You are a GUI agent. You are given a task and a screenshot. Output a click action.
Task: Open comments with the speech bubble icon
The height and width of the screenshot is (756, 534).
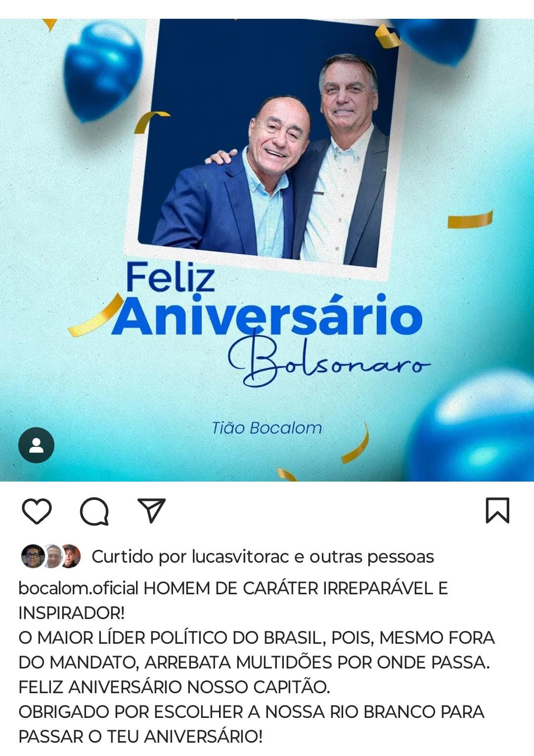click(x=94, y=511)
